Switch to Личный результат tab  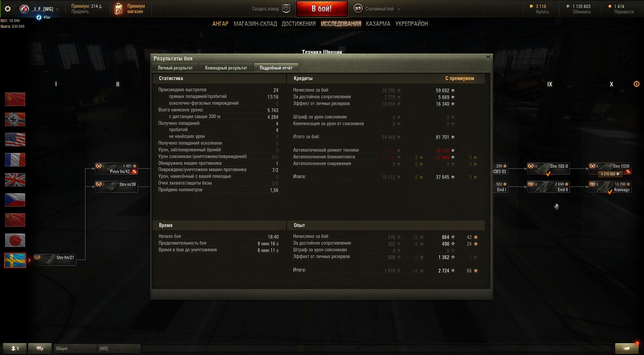pos(175,68)
